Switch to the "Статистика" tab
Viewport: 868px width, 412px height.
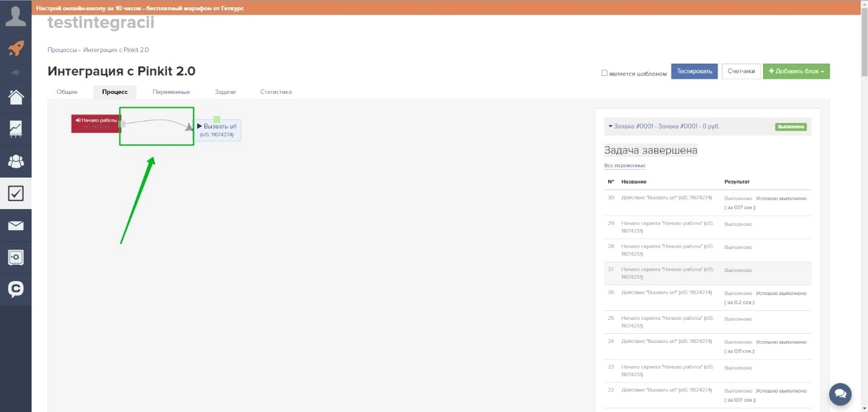(x=276, y=92)
